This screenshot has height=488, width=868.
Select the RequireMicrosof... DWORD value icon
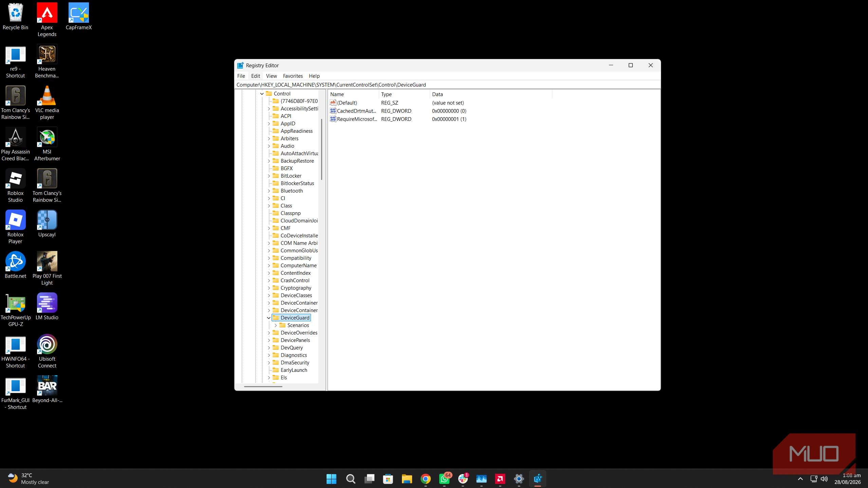tap(333, 119)
